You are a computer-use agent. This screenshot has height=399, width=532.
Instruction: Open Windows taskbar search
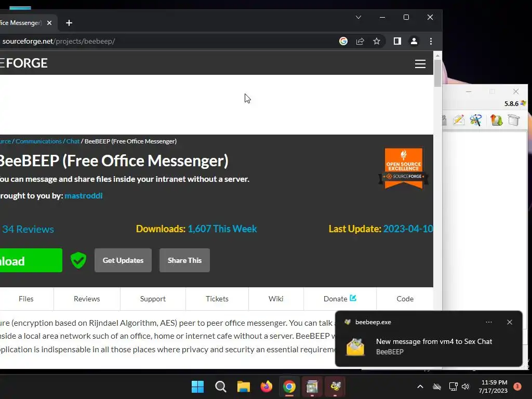pyautogui.click(x=220, y=387)
